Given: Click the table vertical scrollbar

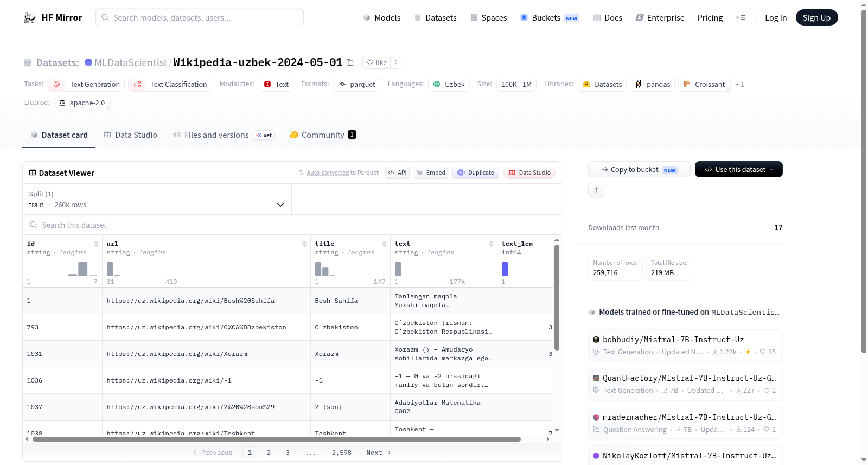Looking at the screenshot, I should (x=557, y=297).
